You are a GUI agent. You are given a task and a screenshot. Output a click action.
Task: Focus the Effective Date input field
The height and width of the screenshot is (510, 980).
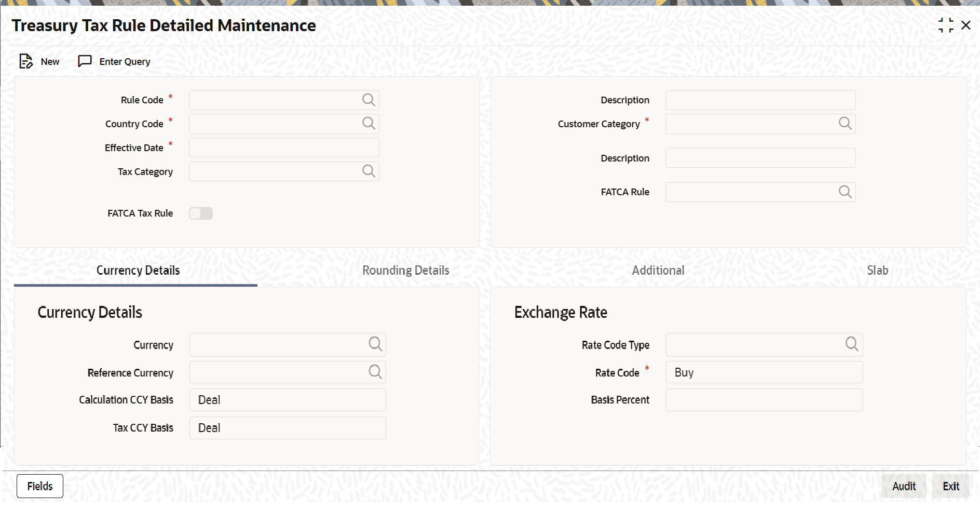coord(284,147)
